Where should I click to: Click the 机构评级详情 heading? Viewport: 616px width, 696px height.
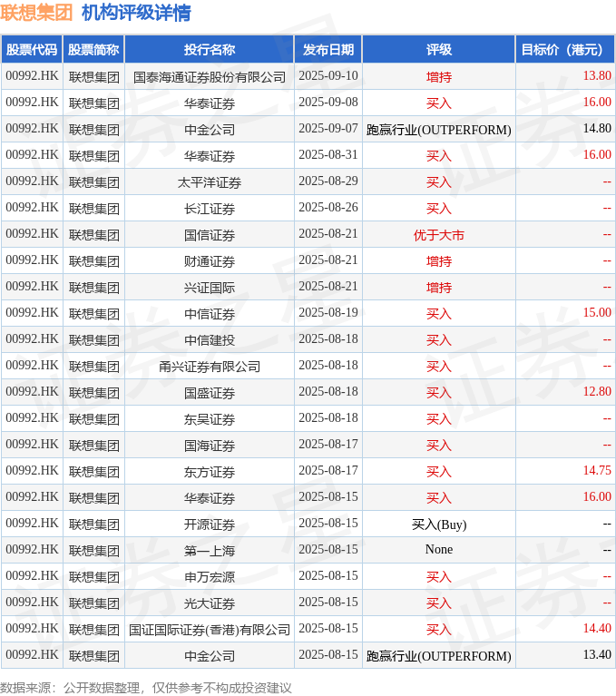(136, 12)
